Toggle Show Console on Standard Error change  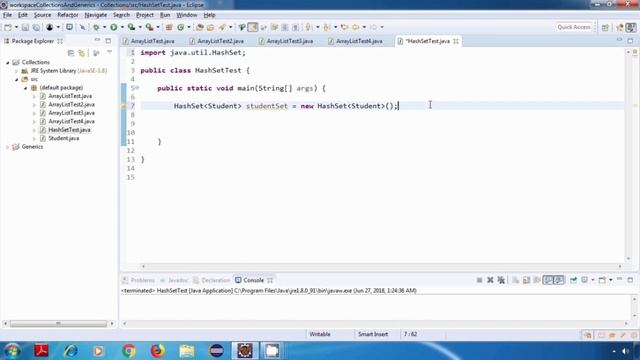(x=559, y=280)
